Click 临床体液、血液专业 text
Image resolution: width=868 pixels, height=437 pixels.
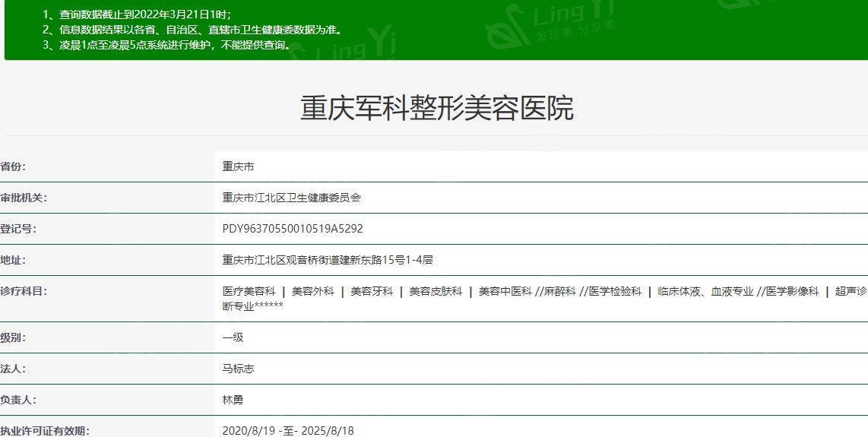click(x=706, y=291)
